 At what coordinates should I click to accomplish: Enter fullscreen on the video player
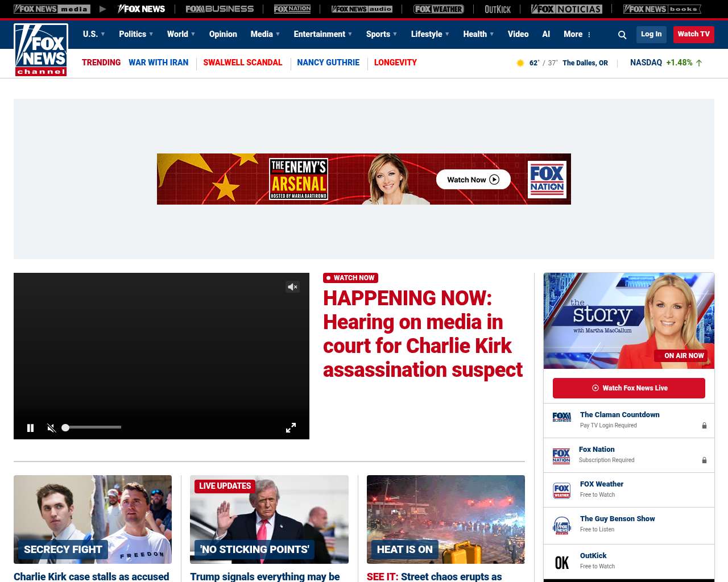pyautogui.click(x=291, y=428)
